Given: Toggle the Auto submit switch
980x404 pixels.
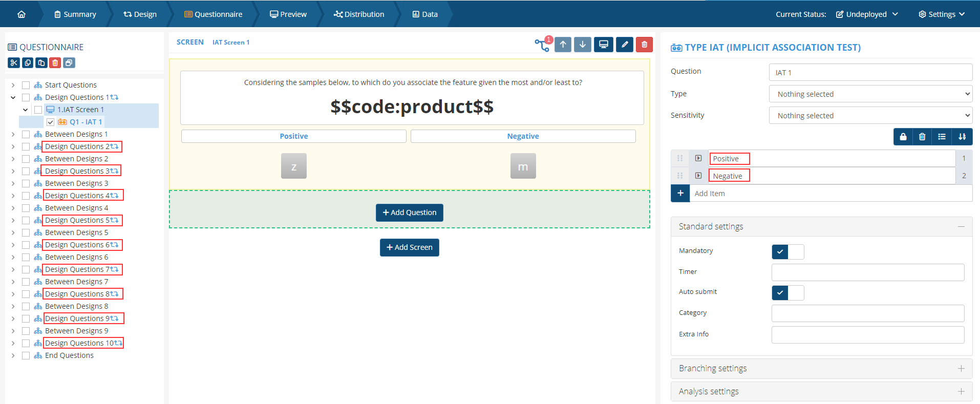Looking at the screenshot, I should [787, 293].
